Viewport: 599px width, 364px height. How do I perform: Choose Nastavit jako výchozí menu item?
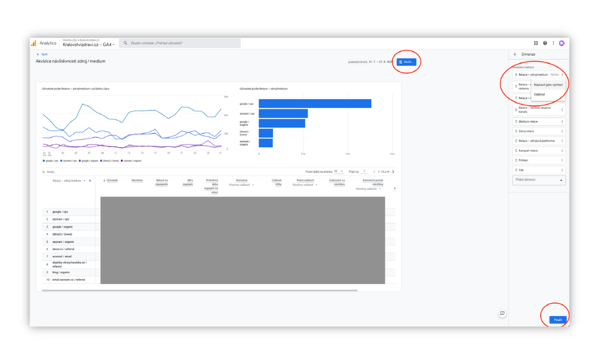coord(548,85)
